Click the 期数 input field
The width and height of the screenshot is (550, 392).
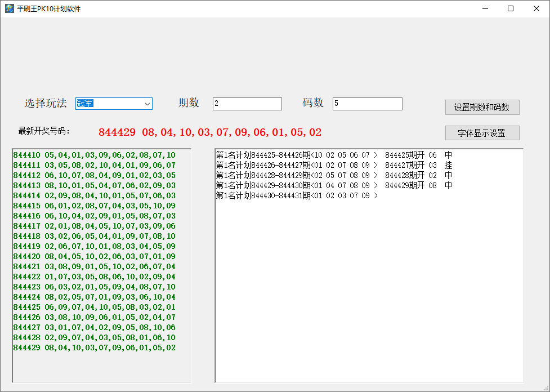(247, 104)
